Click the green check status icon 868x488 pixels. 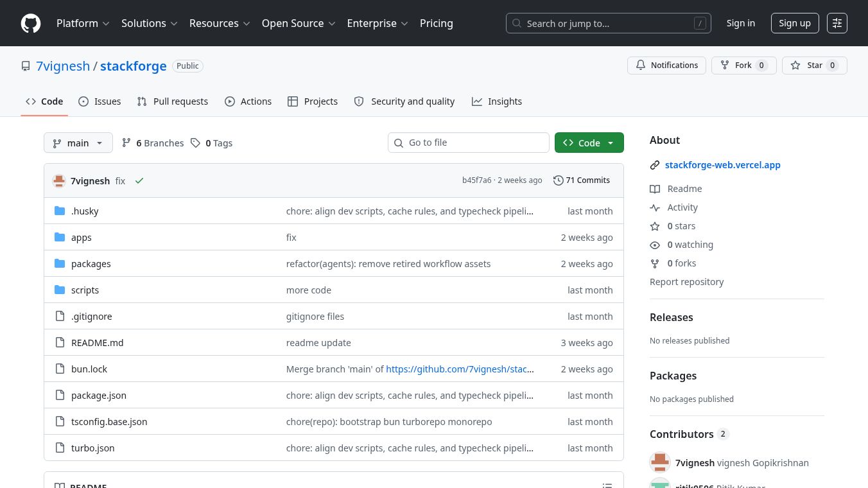(x=139, y=181)
